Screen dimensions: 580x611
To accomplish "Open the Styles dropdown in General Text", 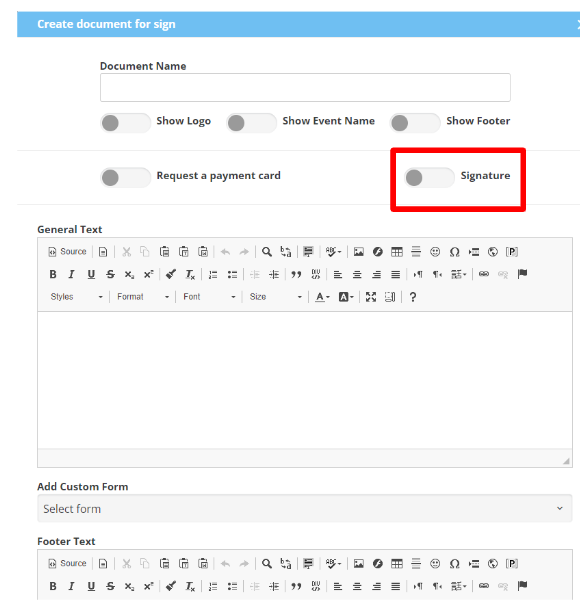I will tap(76, 297).
